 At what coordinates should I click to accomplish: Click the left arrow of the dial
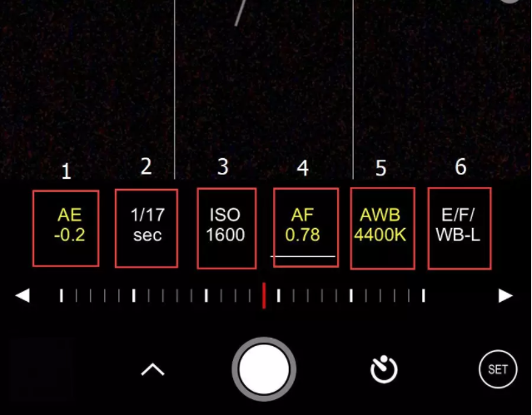(x=22, y=295)
